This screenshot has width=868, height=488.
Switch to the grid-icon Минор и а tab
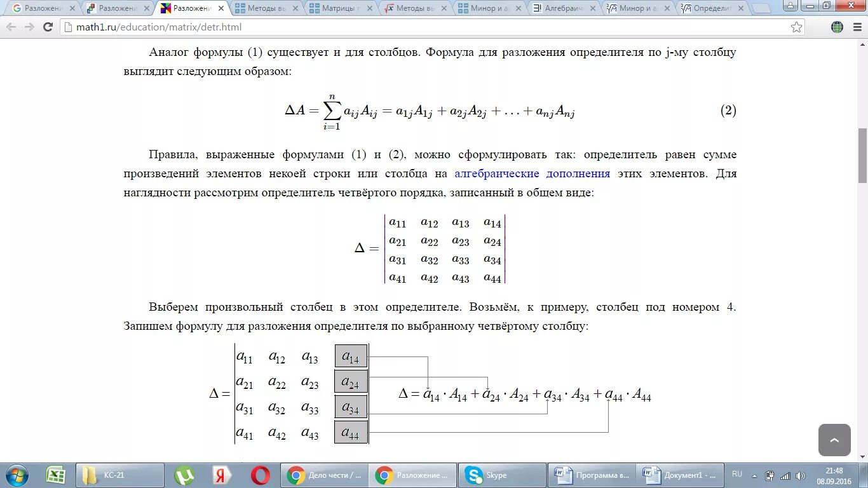(489, 9)
